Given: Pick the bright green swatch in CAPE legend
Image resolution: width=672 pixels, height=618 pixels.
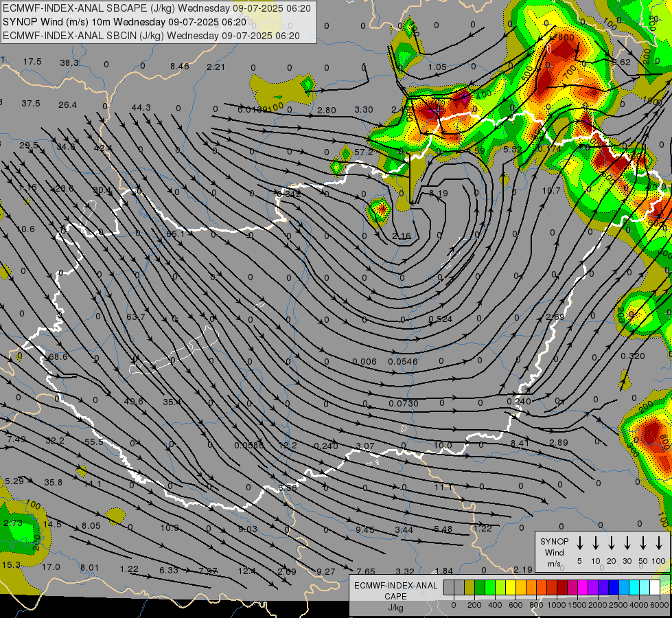Looking at the screenshot, I should (x=490, y=588).
